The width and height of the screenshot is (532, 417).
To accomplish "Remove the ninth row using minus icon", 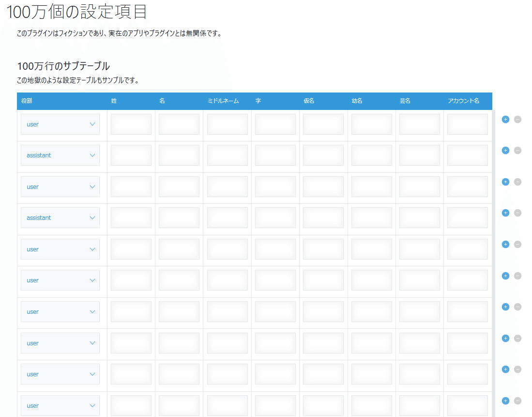I will tap(517, 370).
